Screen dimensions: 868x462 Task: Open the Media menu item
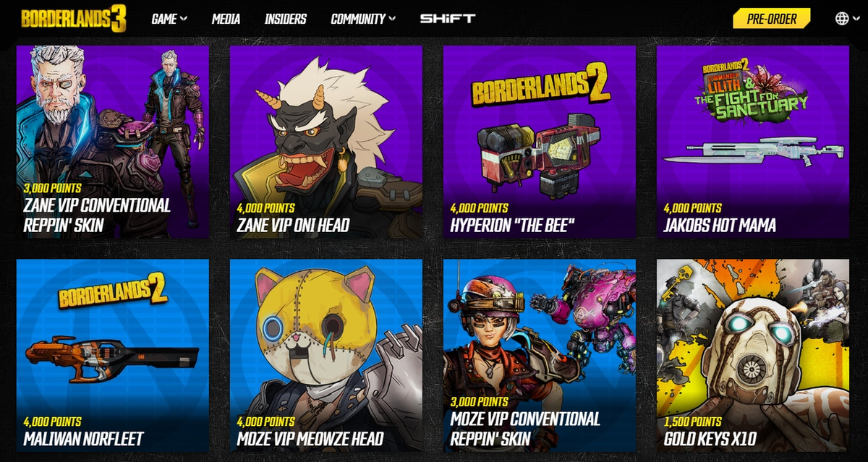click(x=226, y=19)
